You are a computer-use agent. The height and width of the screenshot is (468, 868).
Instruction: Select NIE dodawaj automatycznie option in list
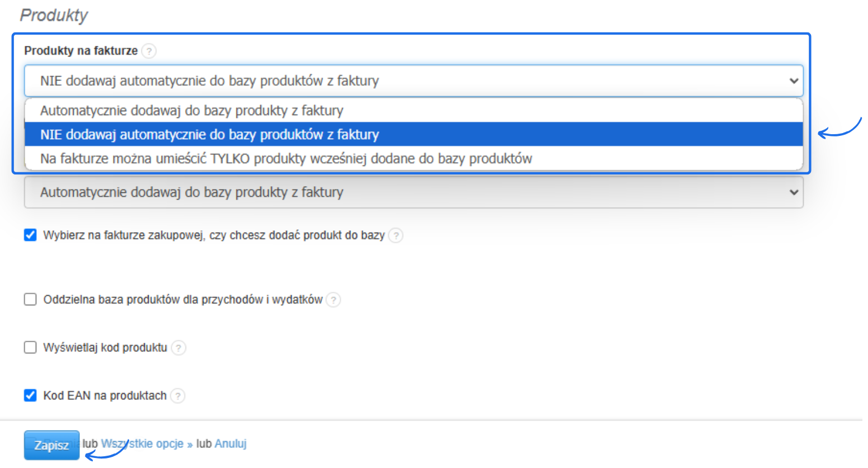[210, 135]
